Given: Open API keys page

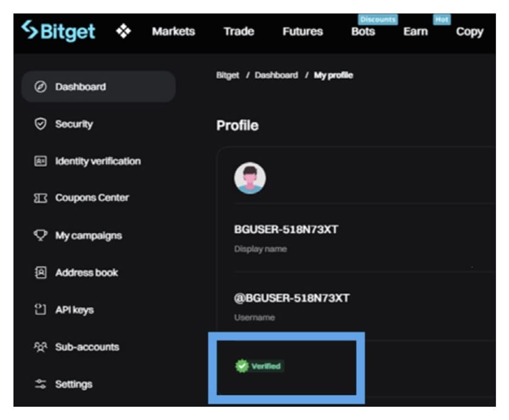Looking at the screenshot, I should (74, 310).
